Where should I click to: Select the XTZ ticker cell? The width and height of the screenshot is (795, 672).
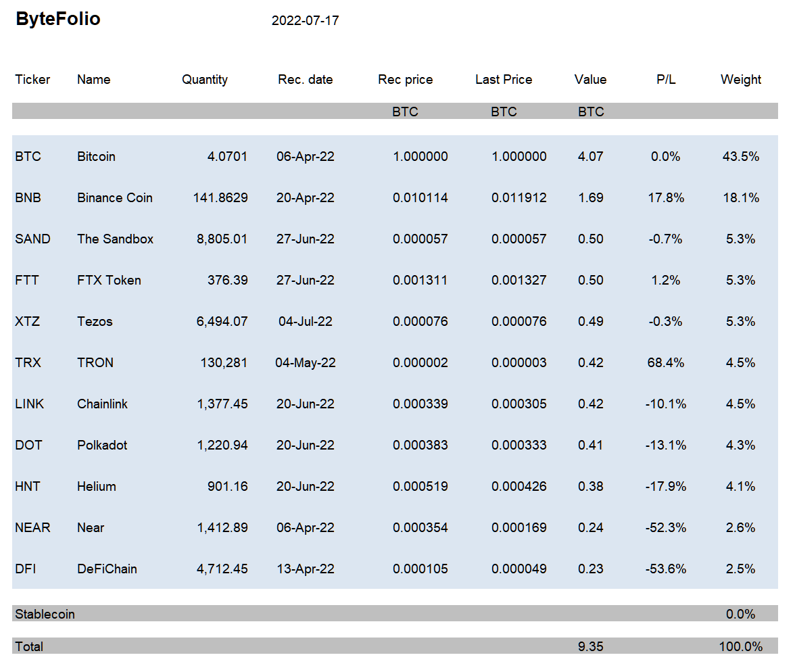point(27,322)
